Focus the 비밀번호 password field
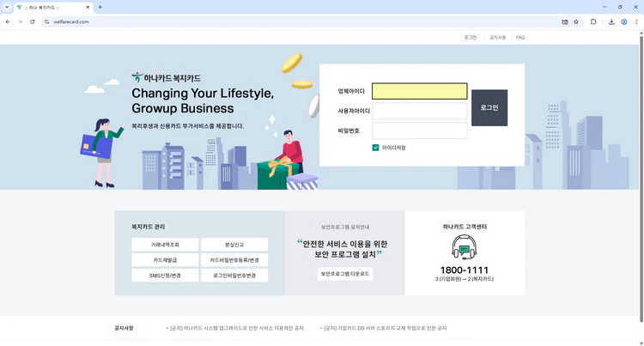Viewport: 644px width, 346px height. coord(419,131)
